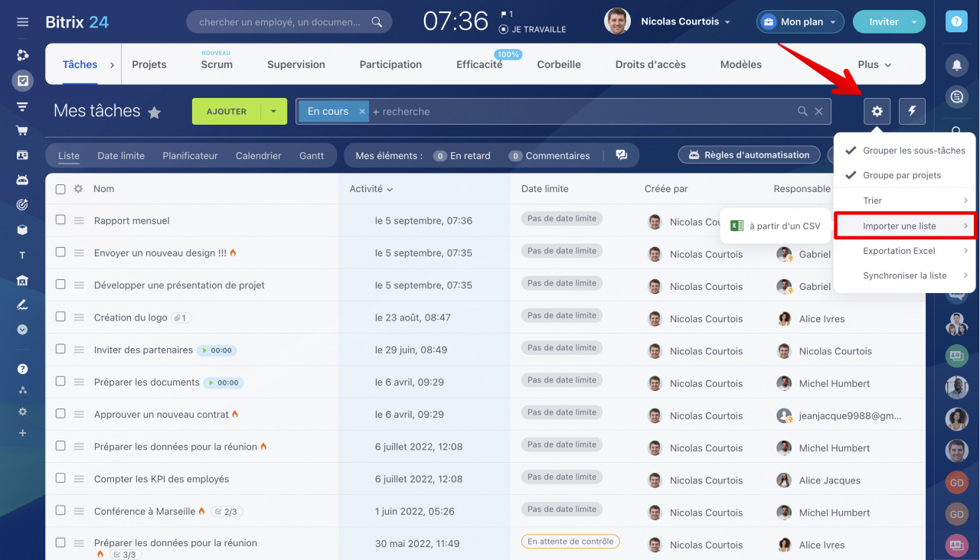The image size is (980, 560).
Task: Switch to Gantt view
Action: click(312, 155)
